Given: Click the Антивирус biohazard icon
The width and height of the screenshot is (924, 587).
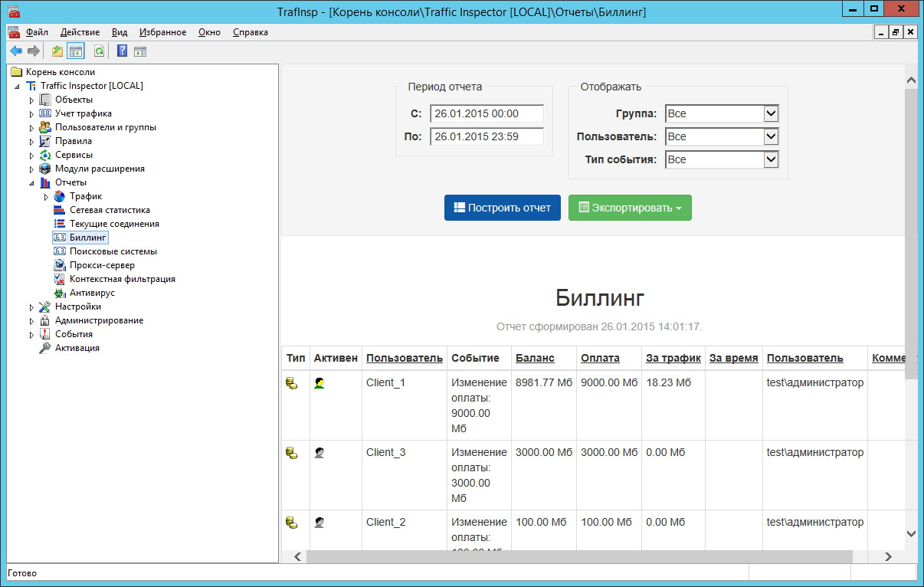Looking at the screenshot, I should 60,293.
